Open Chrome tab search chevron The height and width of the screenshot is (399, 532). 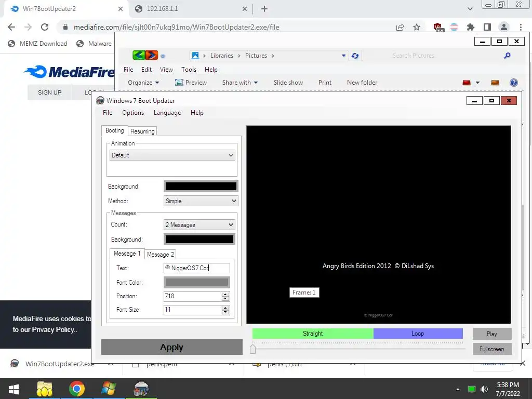point(470,9)
